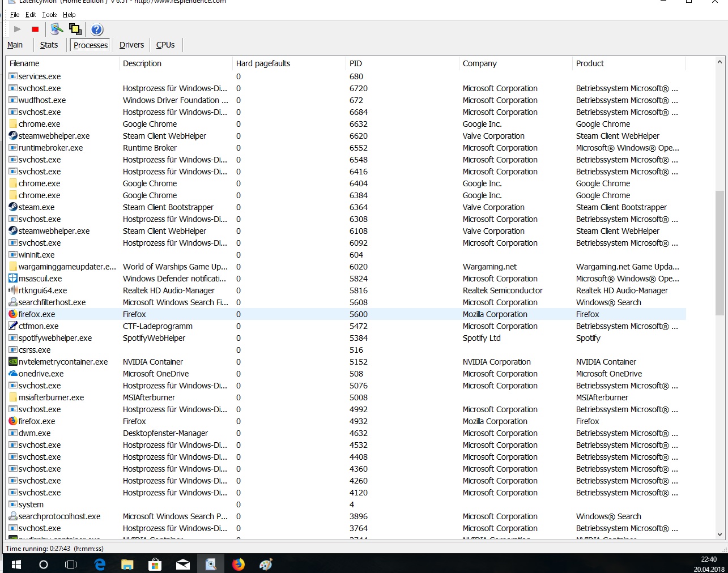
Task: Sort by the Hard pagefaults column header
Action: pyautogui.click(x=289, y=63)
